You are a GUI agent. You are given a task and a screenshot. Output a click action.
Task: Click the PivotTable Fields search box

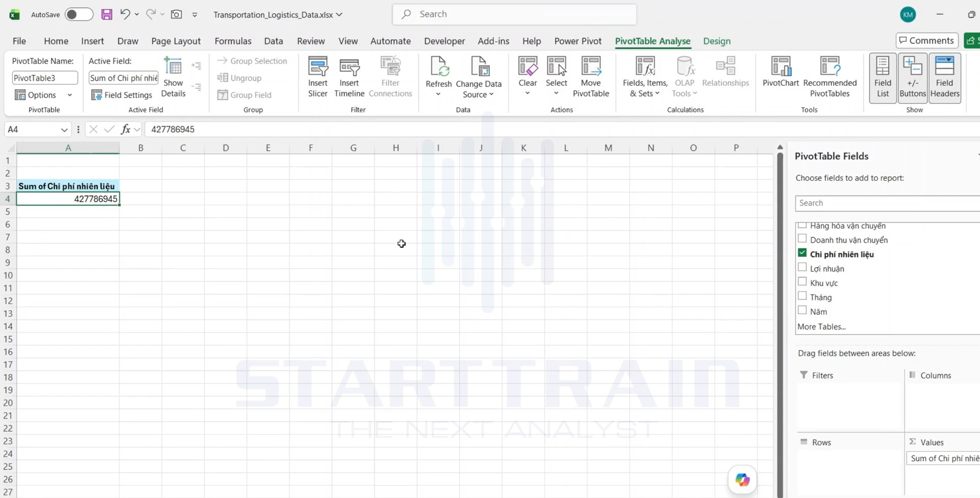point(887,203)
